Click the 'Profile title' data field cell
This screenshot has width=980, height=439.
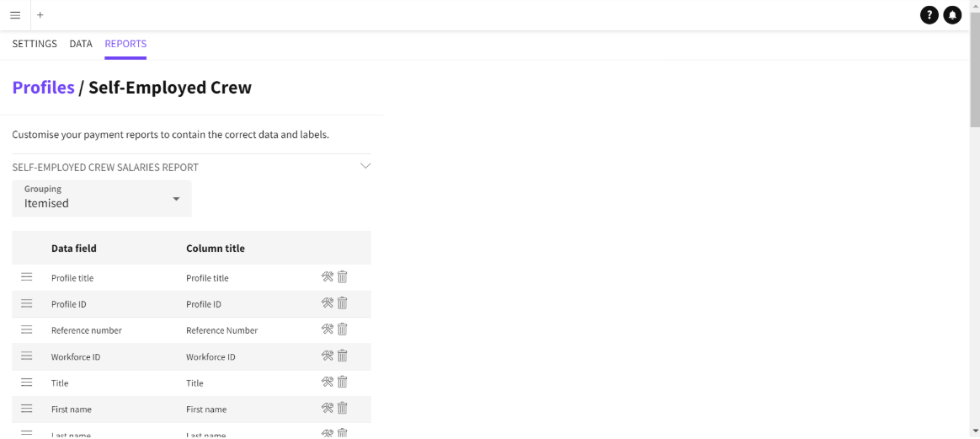[72, 278]
